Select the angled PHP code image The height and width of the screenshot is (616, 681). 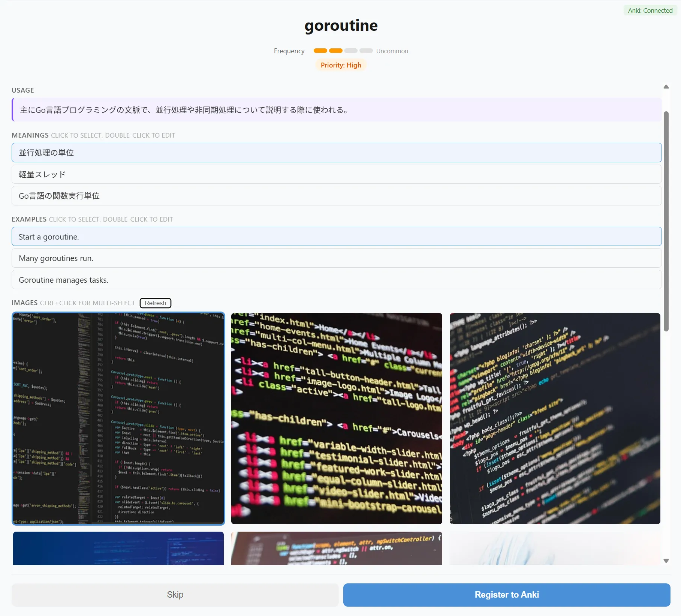click(555, 418)
